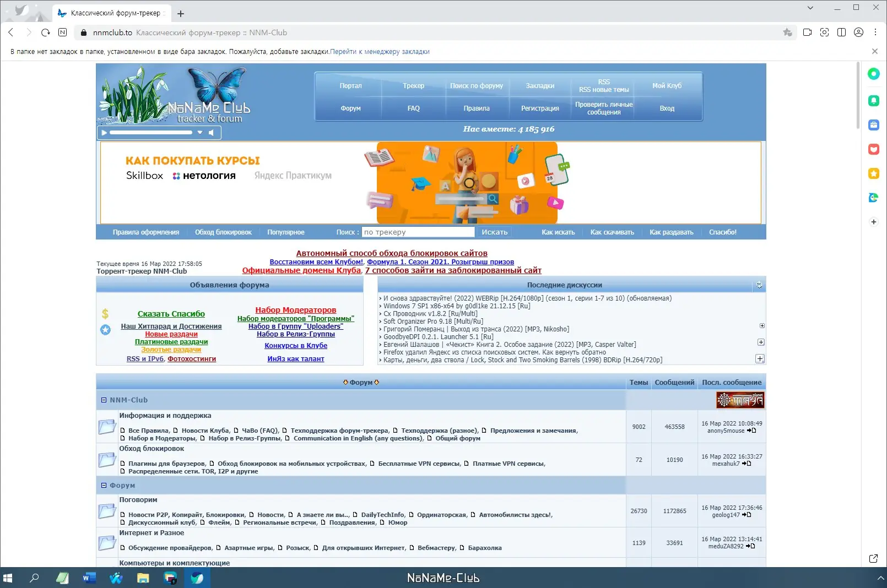Go to Поиск по форуму menu item
This screenshot has width=887, height=588.
pyautogui.click(x=477, y=86)
